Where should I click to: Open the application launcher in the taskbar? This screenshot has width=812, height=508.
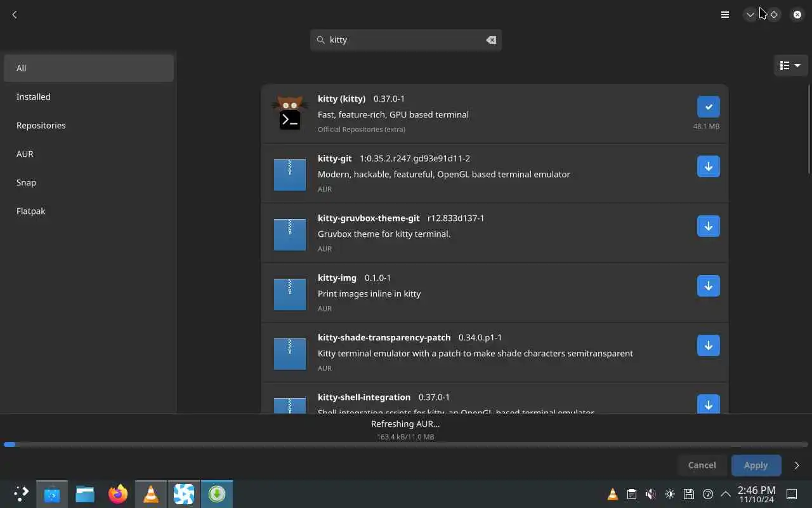pyautogui.click(x=21, y=493)
